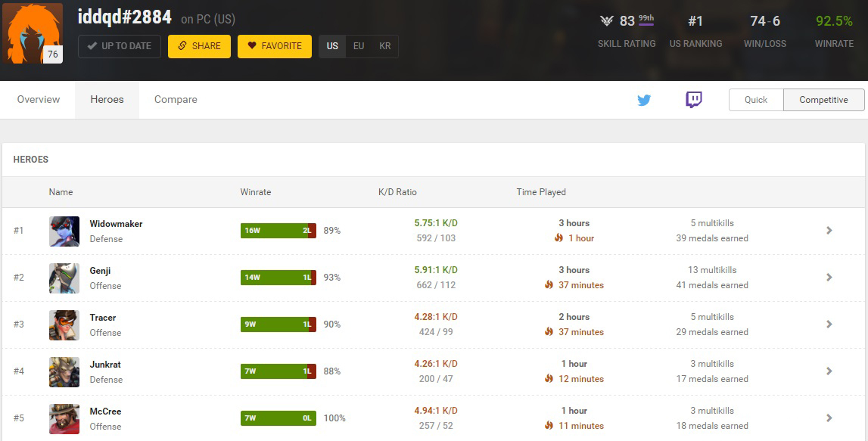Click the yellow Share button
The image size is (868, 441).
pos(199,46)
